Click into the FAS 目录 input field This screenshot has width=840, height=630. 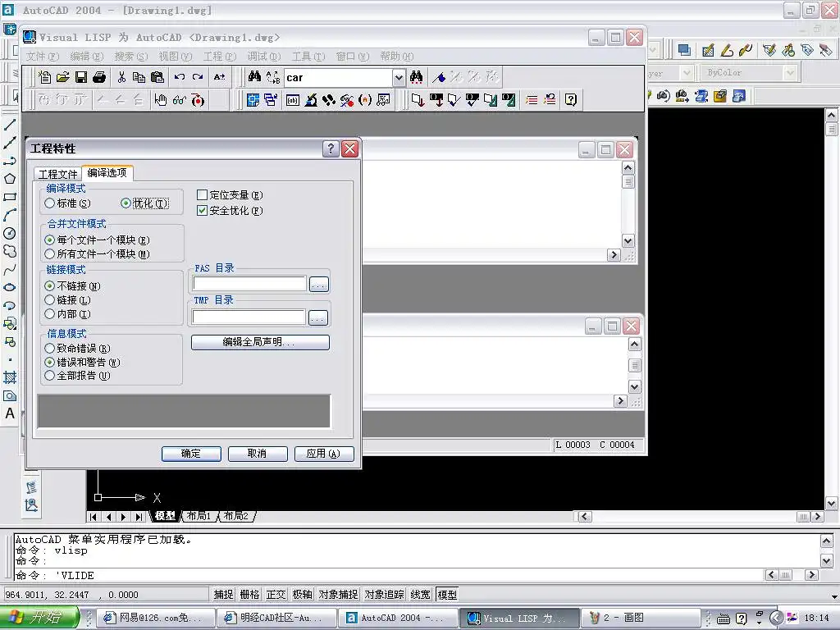(x=249, y=284)
